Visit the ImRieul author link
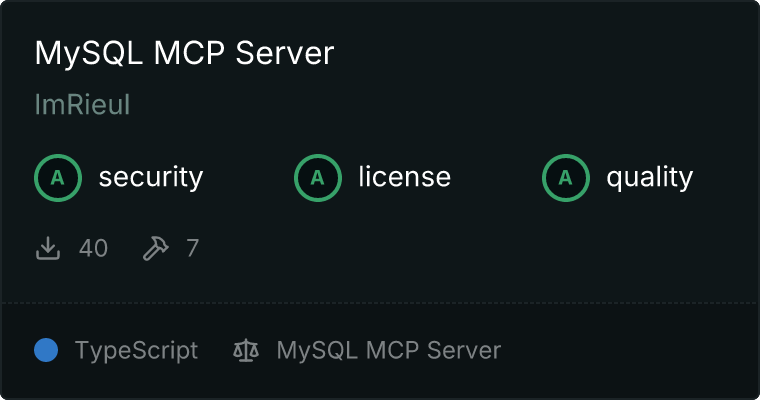This screenshot has width=760, height=400. point(82,105)
